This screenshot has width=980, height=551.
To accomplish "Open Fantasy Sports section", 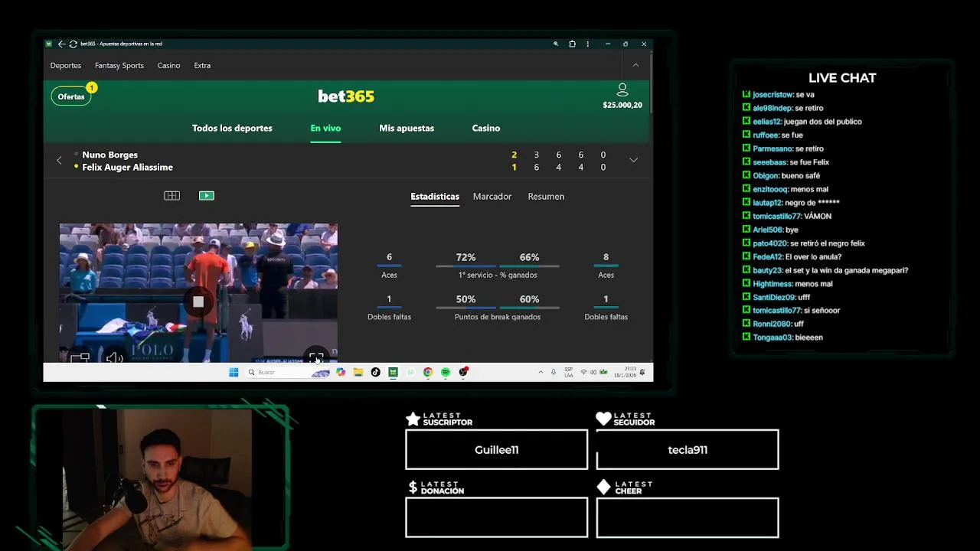I will coord(119,66).
